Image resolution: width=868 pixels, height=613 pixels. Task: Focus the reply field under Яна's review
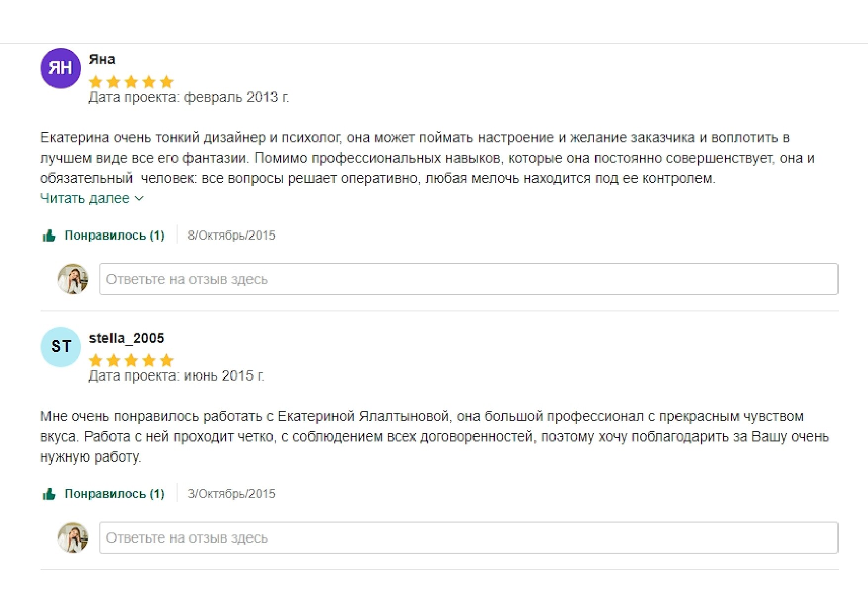(469, 279)
